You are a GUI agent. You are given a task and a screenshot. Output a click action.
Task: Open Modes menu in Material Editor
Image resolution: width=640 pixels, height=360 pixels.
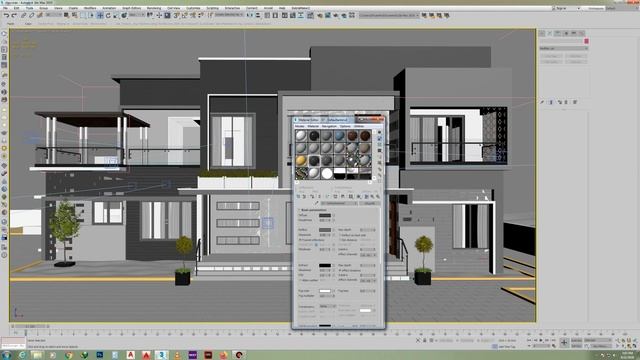click(300, 127)
